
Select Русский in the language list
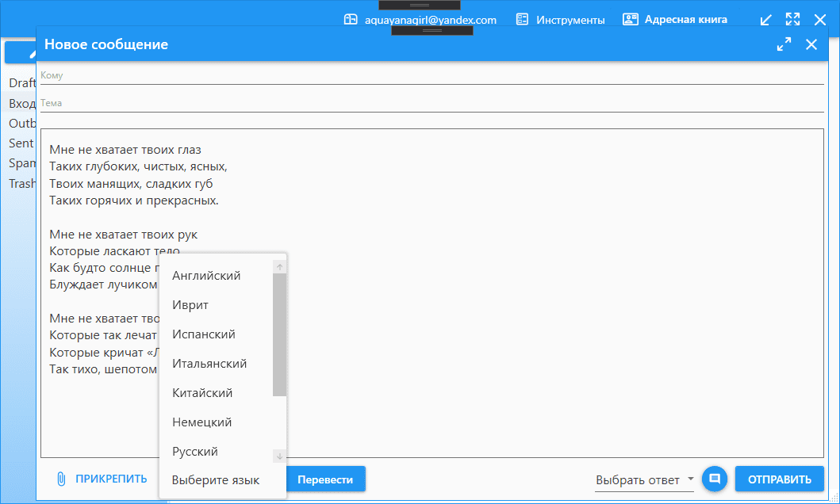click(x=195, y=452)
